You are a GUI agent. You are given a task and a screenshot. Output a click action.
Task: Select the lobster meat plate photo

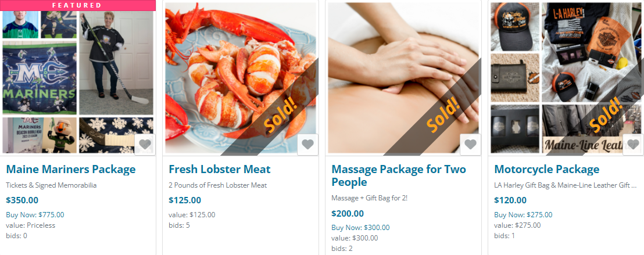click(x=241, y=78)
